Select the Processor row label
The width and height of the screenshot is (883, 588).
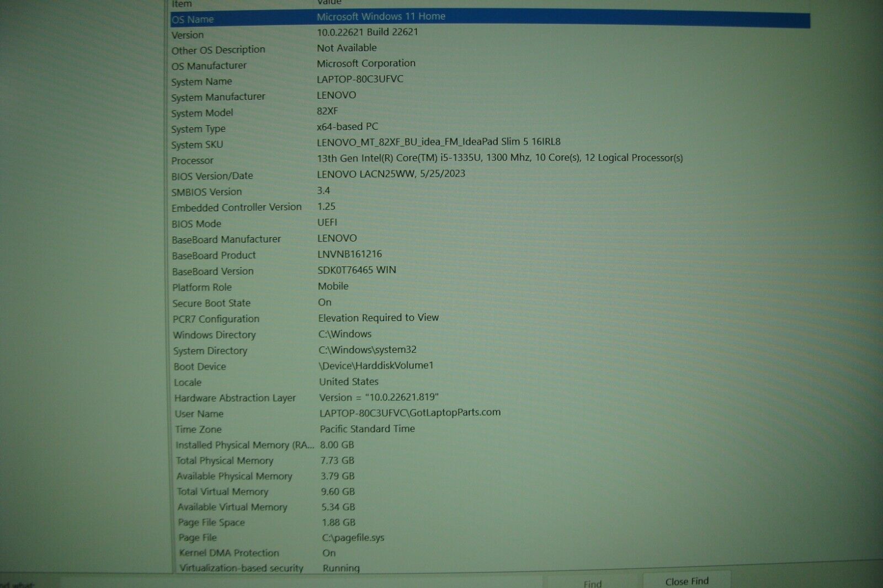192,161
